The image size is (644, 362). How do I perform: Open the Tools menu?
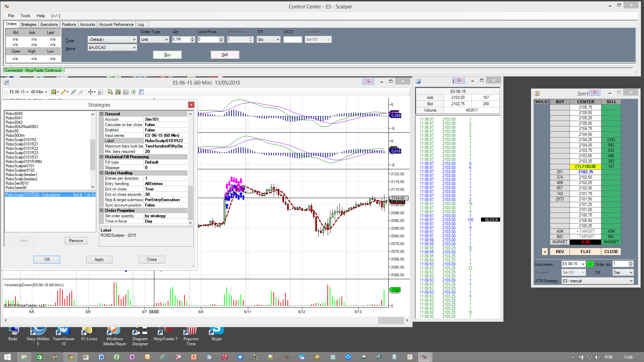click(25, 16)
